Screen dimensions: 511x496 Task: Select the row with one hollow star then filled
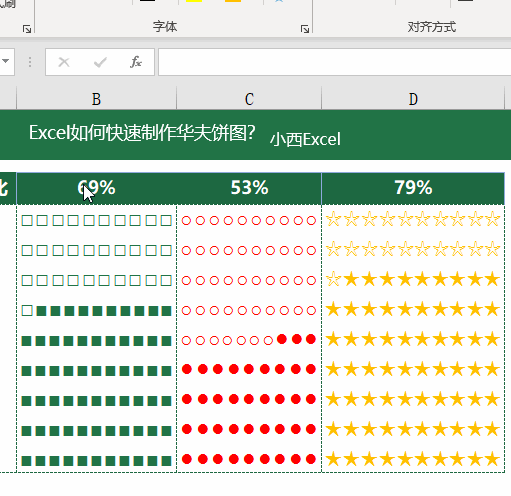[413, 279]
